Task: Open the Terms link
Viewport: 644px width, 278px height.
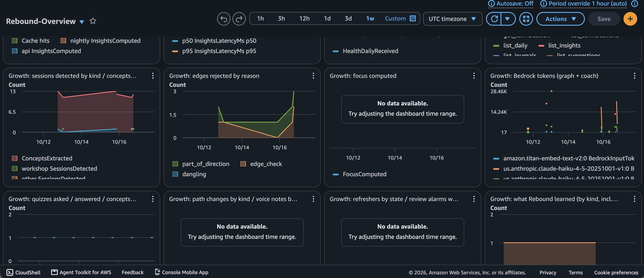Action: tap(575, 273)
